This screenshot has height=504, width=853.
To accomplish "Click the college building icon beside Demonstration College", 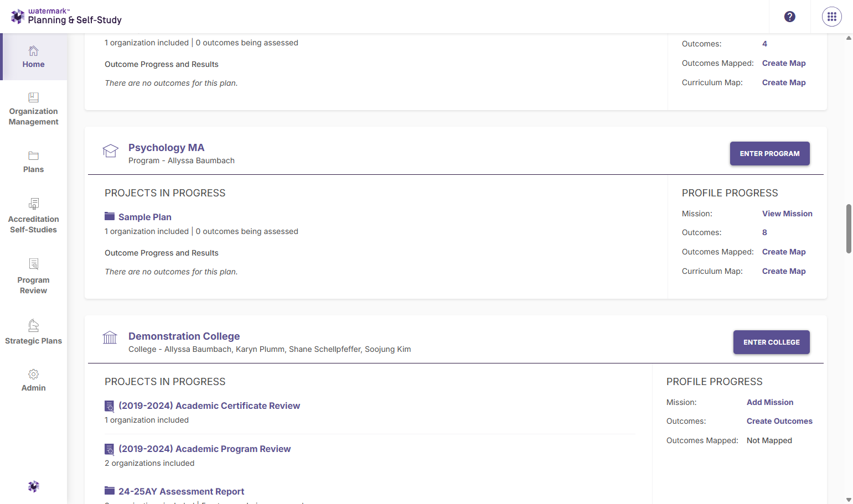I will coord(110,337).
